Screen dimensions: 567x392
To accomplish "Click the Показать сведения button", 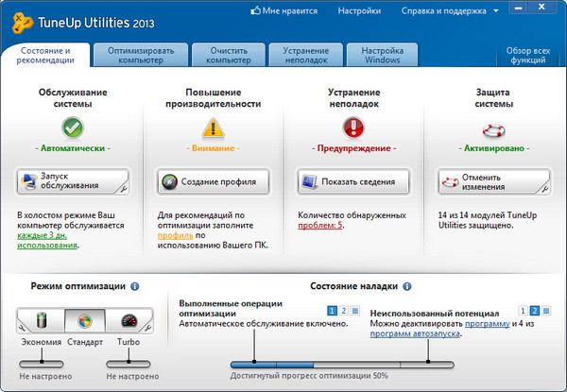I will pyautogui.click(x=352, y=180).
